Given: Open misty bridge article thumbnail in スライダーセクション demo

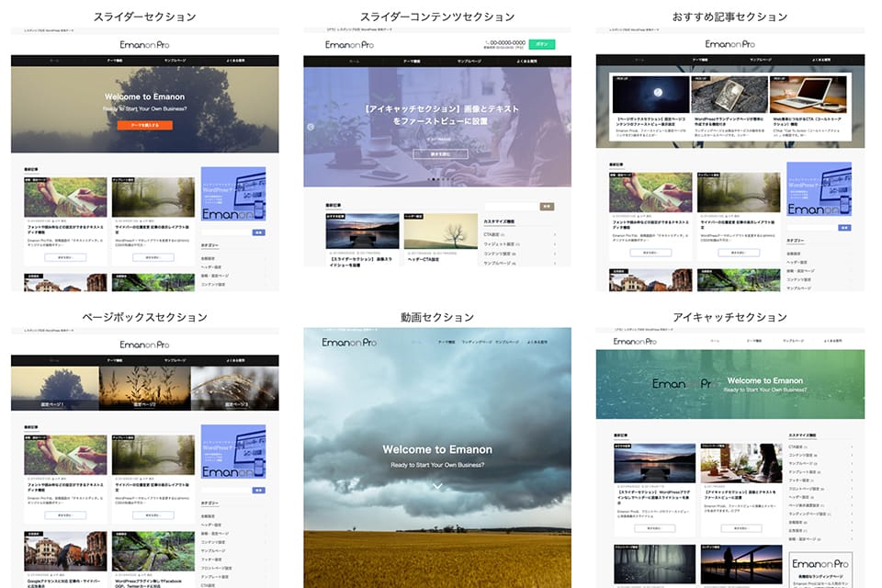Looking at the screenshot, I should pos(153,197).
